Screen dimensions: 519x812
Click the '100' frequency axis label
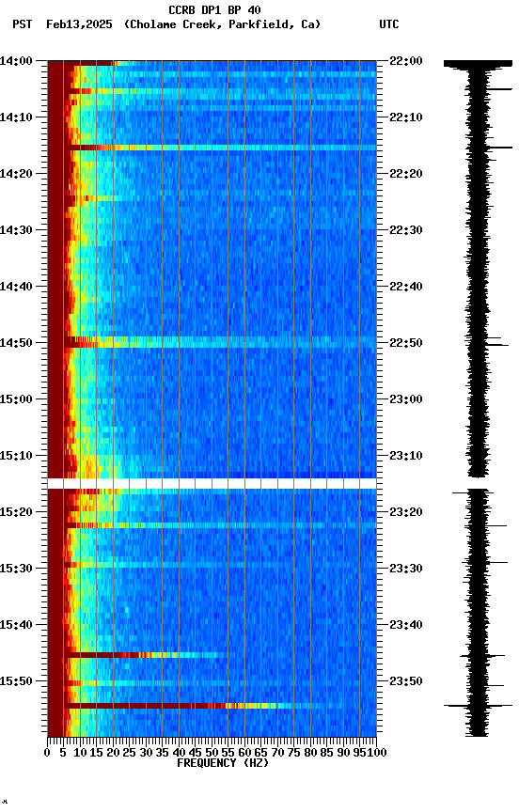coord(377,754)
